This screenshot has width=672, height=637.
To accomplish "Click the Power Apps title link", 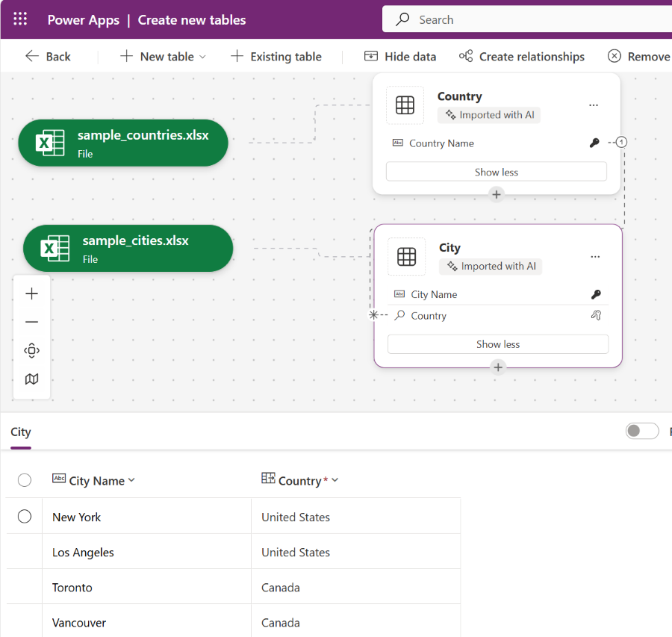I will (x=83, y=20).
